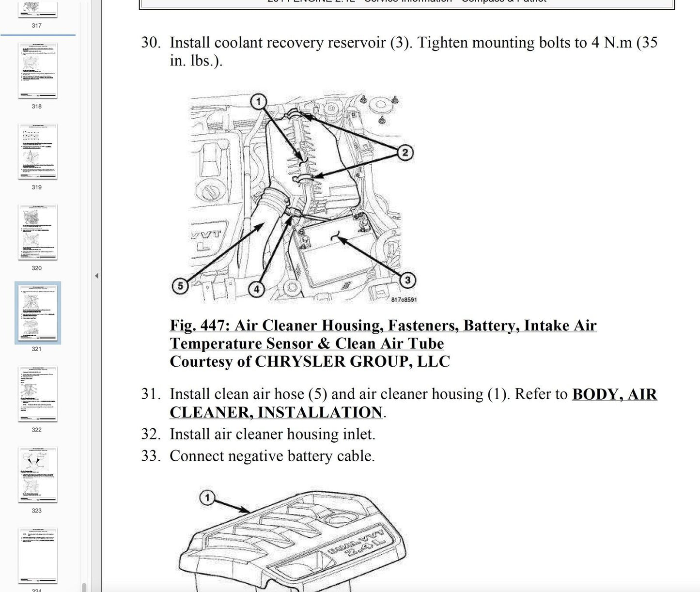Click step 30 'Install coolant recovery reservoir' text
The height and width of the screenshot is (592, 700).
click(414, 51)
